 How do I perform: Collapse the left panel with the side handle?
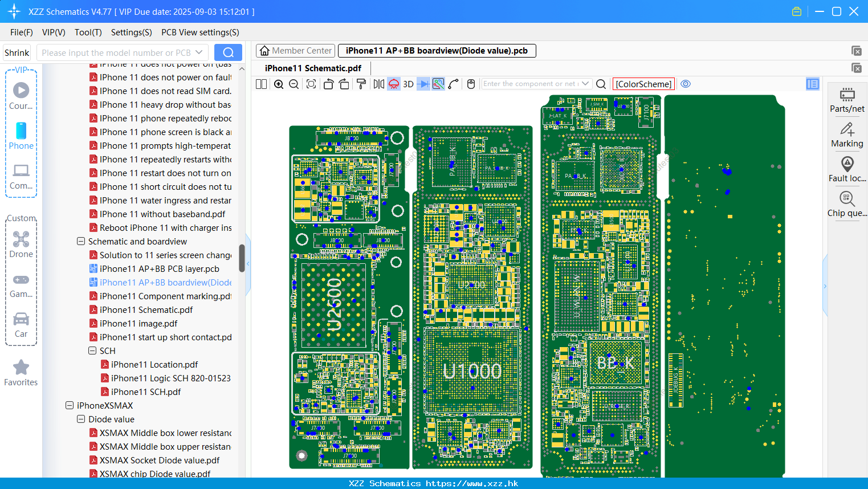(248, 265)
